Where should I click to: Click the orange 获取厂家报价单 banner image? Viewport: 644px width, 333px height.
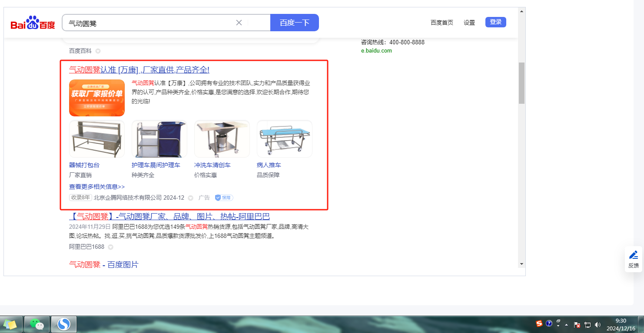coord(97,98)
